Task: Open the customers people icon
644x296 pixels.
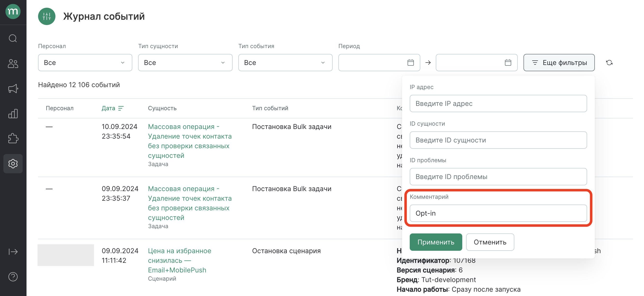Action: point(13,63)
